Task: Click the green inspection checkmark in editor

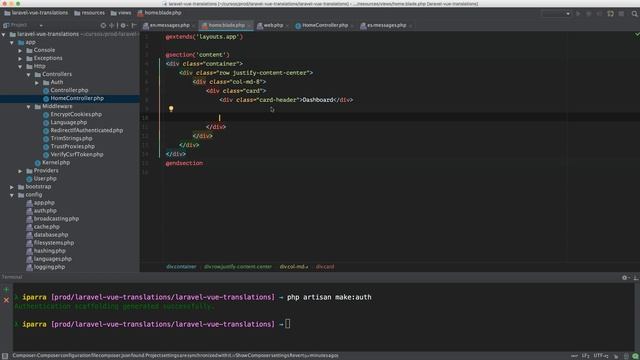Action: pyautogui.click(x=637, y=34)
